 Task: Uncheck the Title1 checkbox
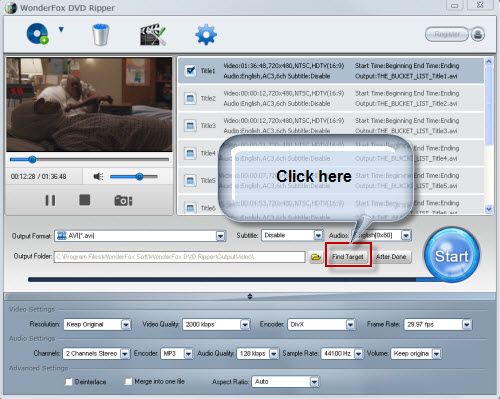190,70
